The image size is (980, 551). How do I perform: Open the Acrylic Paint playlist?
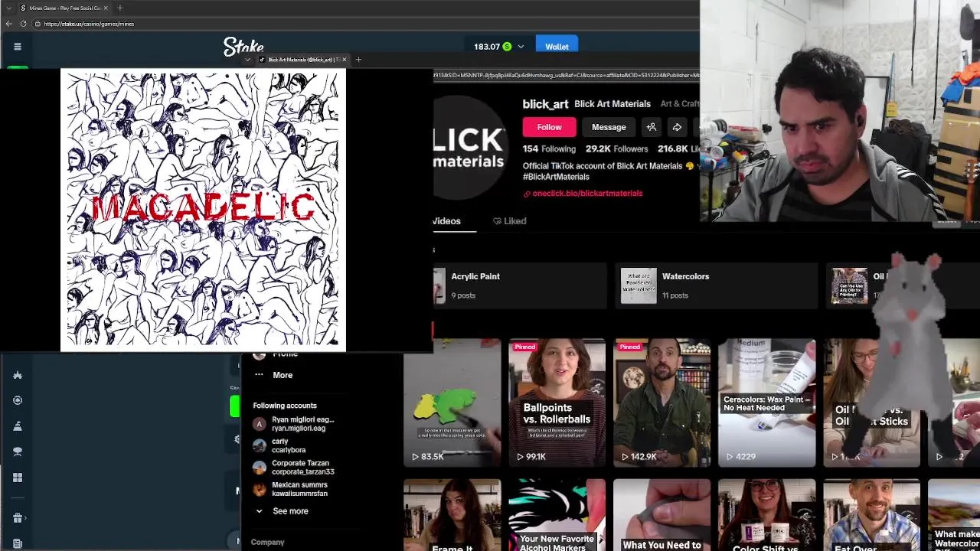click(520, 285)
